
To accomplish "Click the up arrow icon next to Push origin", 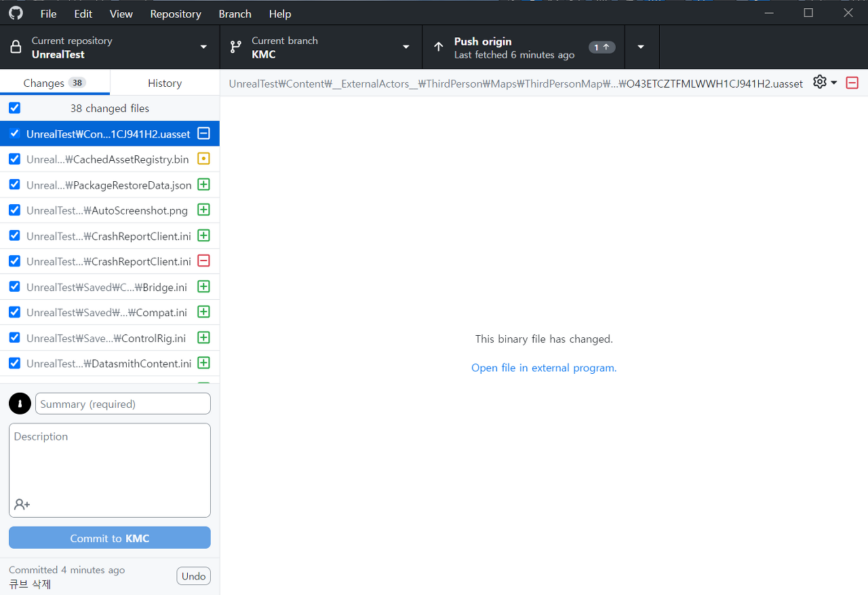I will click(439, 47).
